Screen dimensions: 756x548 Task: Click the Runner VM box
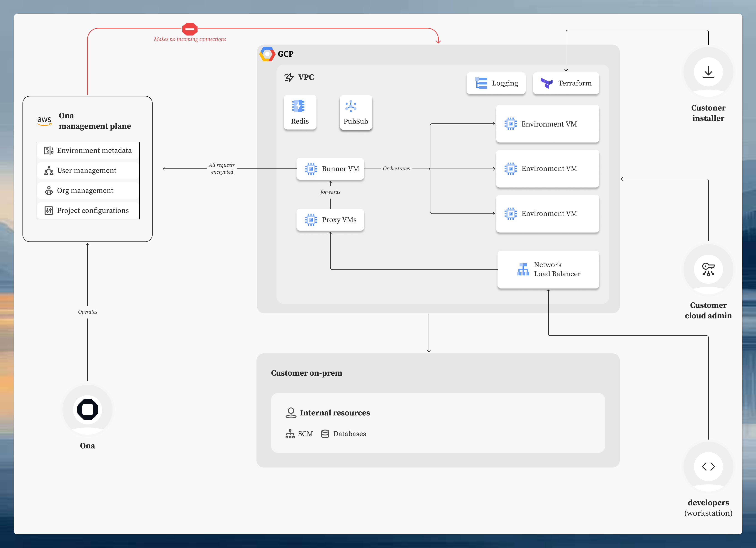point(330,169)
